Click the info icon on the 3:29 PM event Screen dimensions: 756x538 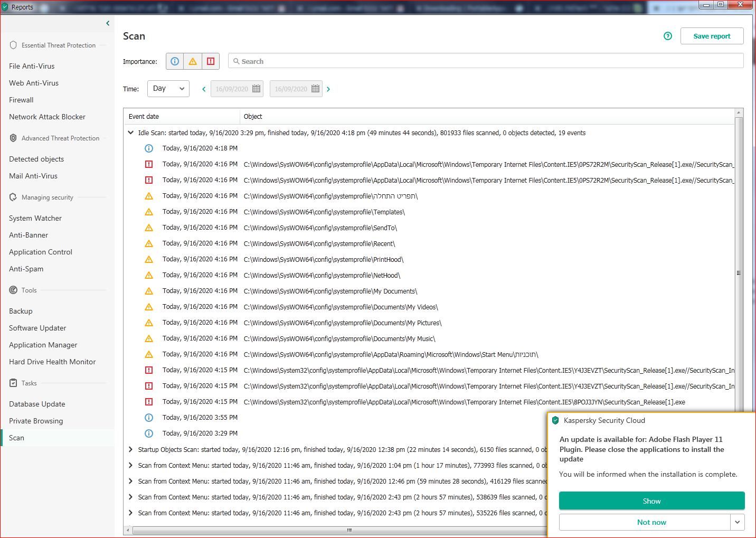pyautogui.click(x=149, y=433)
